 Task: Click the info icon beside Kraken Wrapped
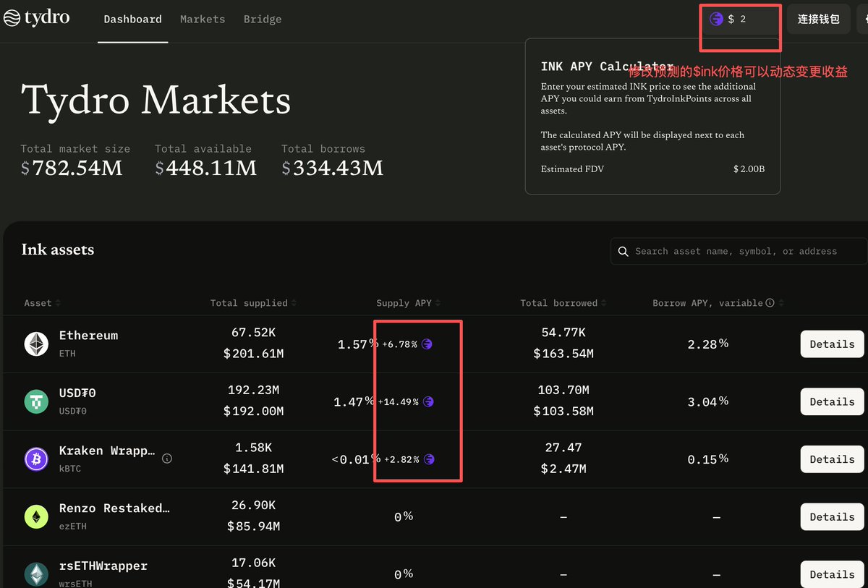point(167,459)
